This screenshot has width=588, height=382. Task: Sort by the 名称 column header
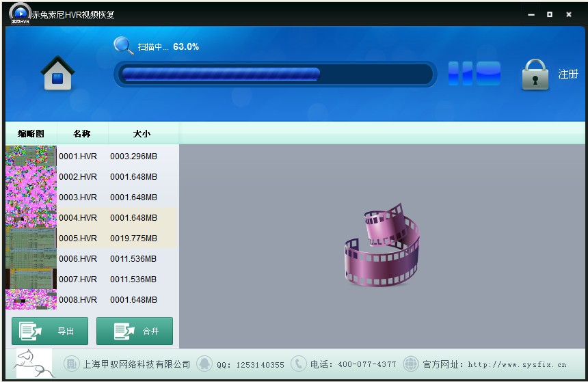(82, 133)
